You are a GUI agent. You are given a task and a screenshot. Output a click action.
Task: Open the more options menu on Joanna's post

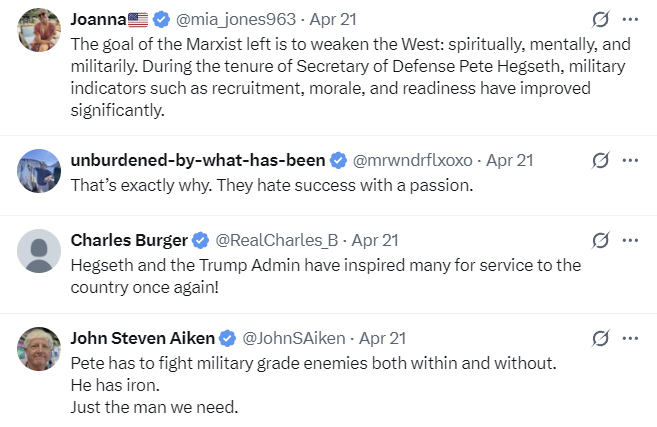[x=630, y=19]
